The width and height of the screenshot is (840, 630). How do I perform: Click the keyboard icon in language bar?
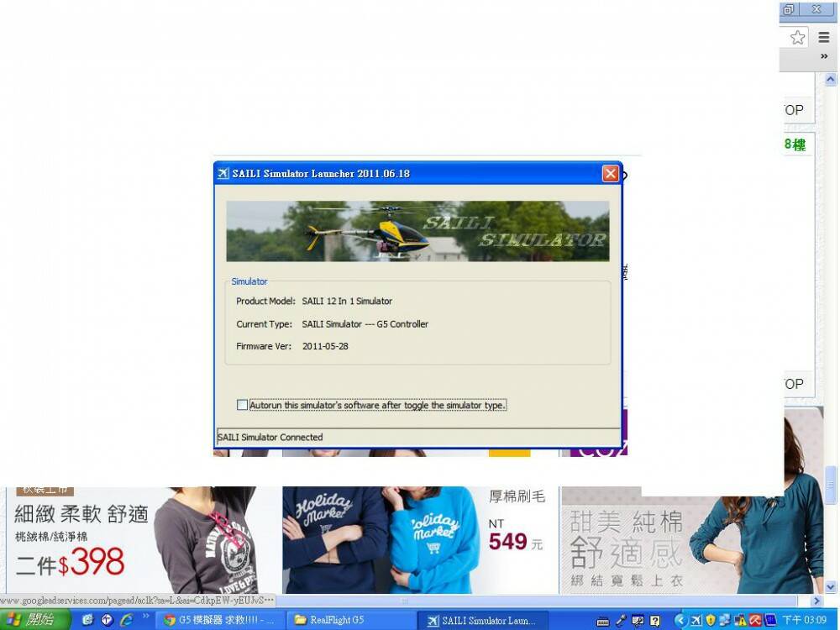(602, 622)
